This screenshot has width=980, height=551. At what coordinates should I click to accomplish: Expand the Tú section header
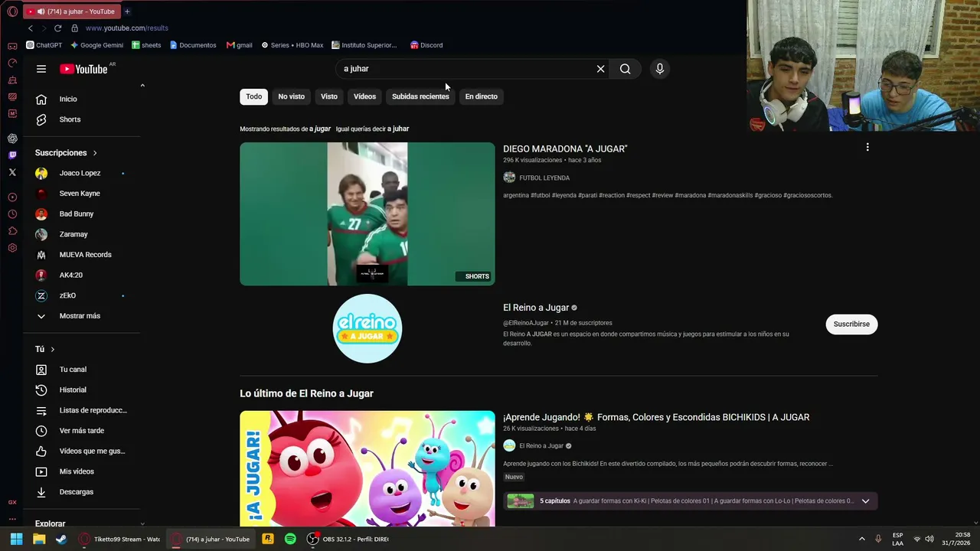tap(44, 349)
